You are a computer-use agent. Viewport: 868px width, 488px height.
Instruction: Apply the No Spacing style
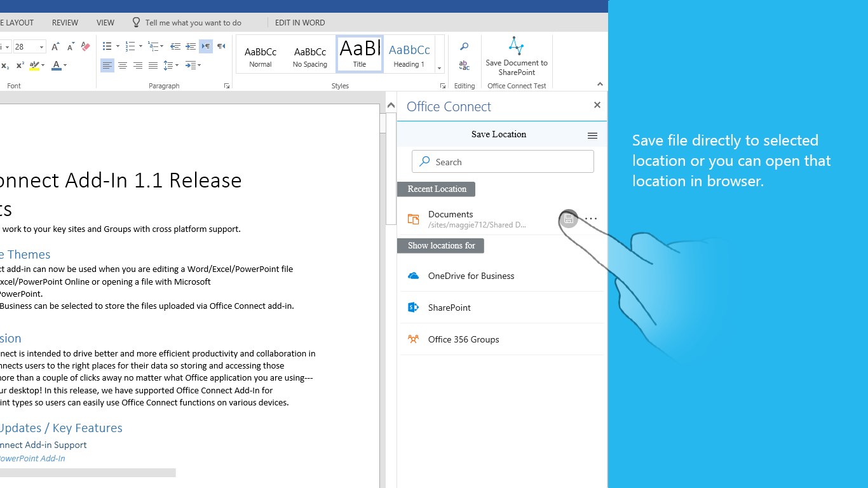[x=310, y=55]
